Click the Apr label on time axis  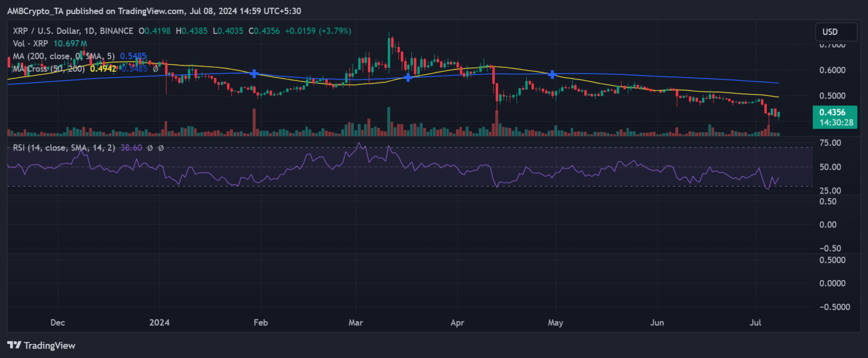point(457,324)
